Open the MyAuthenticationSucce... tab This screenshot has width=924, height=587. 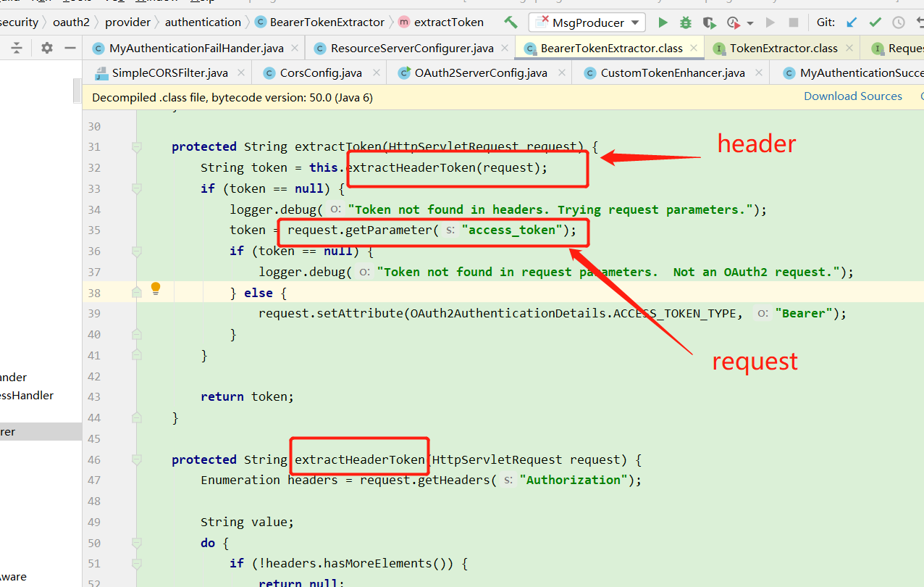861,73
